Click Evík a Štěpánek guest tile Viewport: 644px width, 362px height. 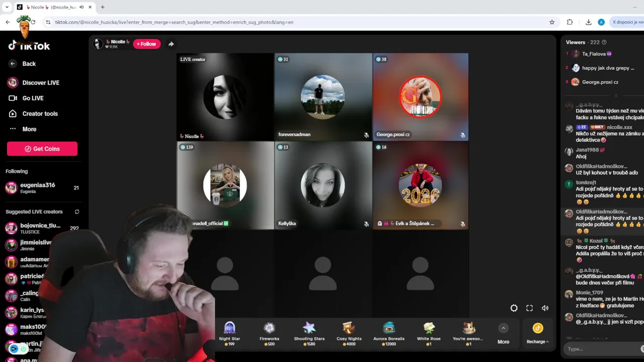pyautogui.click(x=421, y=186)
